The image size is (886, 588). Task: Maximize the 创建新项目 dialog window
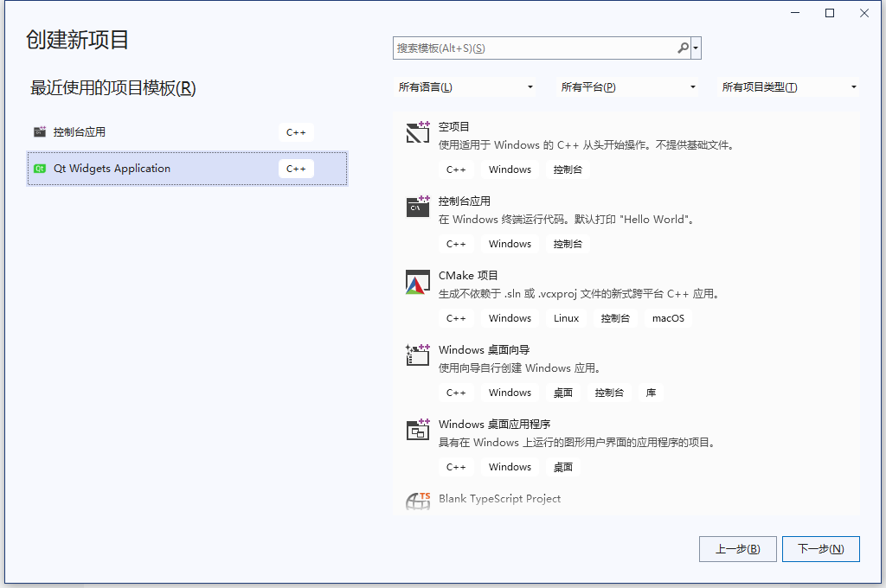coord(830,13)
